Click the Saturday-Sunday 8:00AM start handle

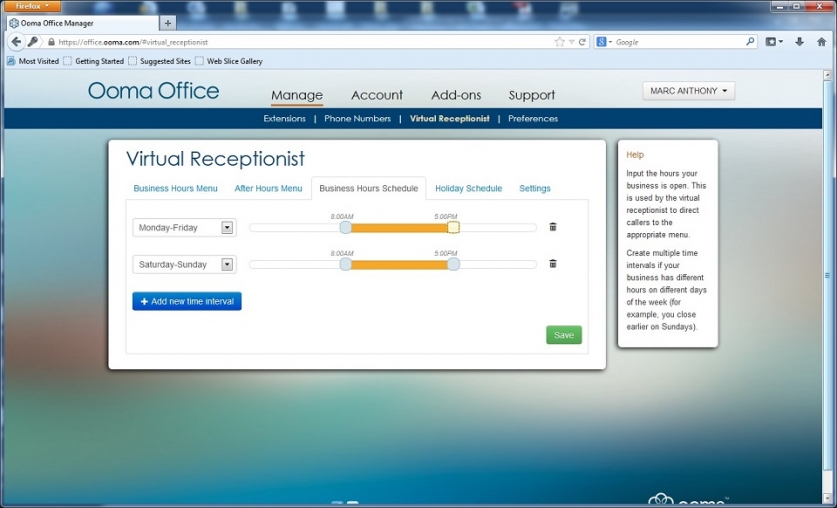346,264
